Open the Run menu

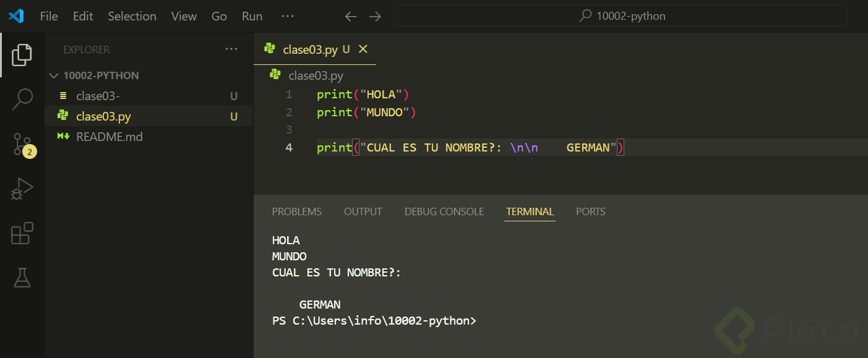(252, 17)
